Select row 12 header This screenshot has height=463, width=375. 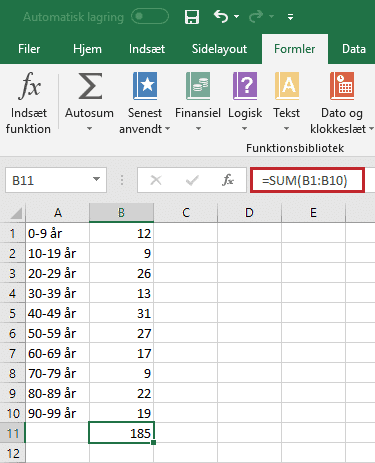click(x=12, y=453)
